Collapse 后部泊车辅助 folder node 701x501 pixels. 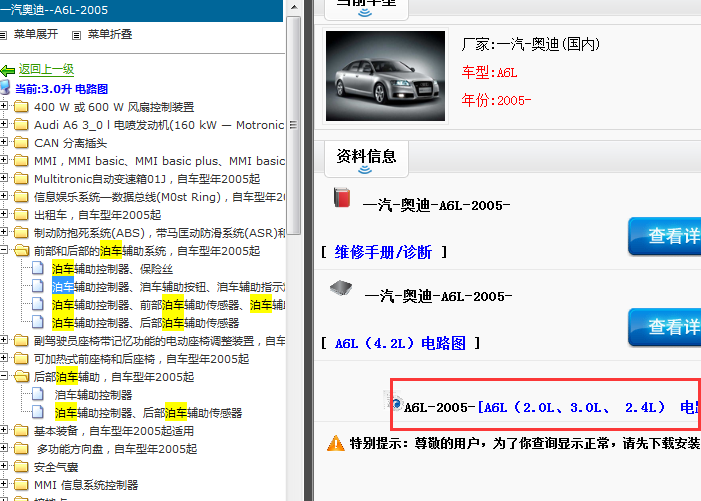click(4, 376)
